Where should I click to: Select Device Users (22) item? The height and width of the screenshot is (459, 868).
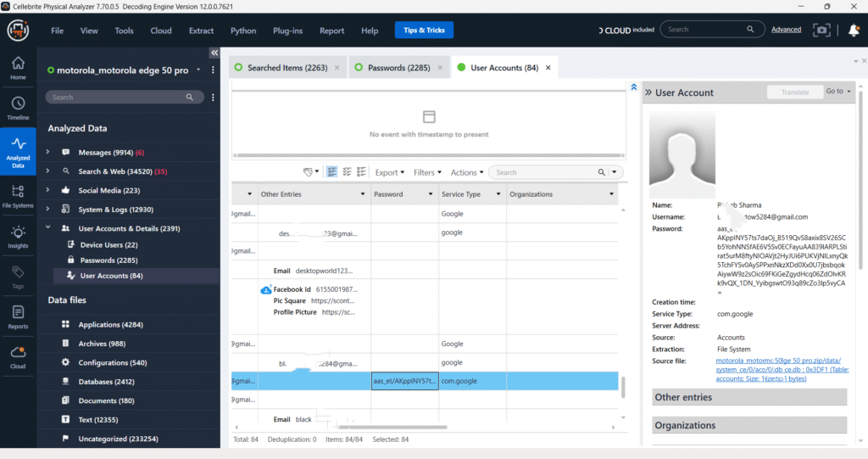(x=109, y=244)
